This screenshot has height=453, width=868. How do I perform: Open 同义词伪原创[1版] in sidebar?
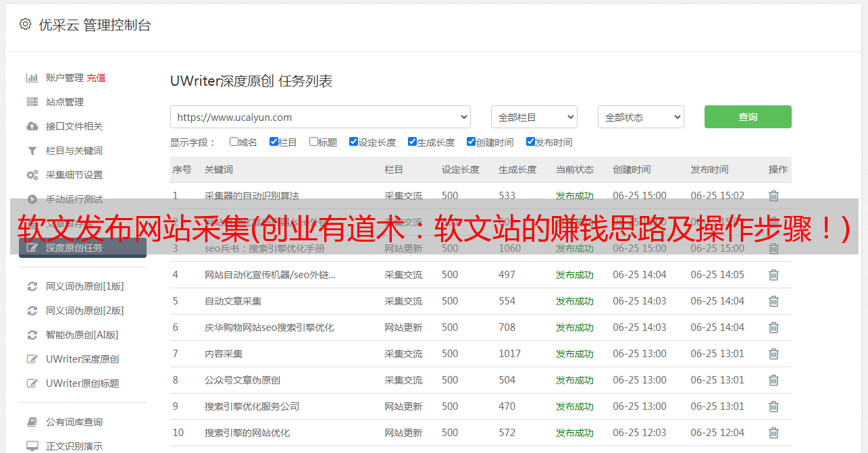coord(84,286)
